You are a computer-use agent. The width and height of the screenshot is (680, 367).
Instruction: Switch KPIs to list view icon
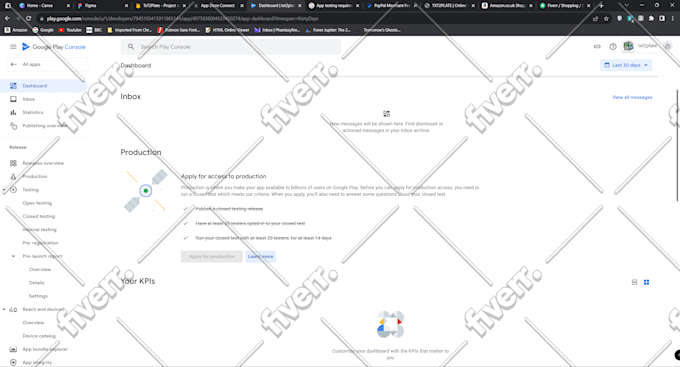click(x=634, y=282)
